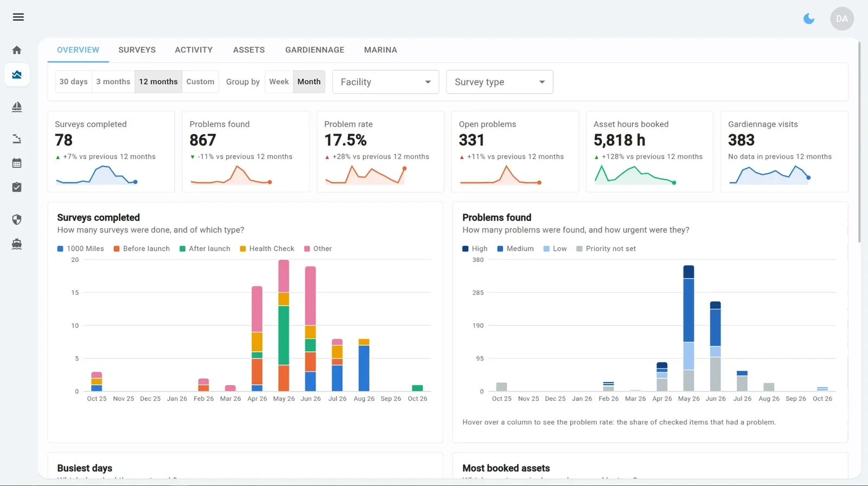Viewport: 868px width, 486px height.
Task: Open the DA user avatar menu
Action: [842, 19]
